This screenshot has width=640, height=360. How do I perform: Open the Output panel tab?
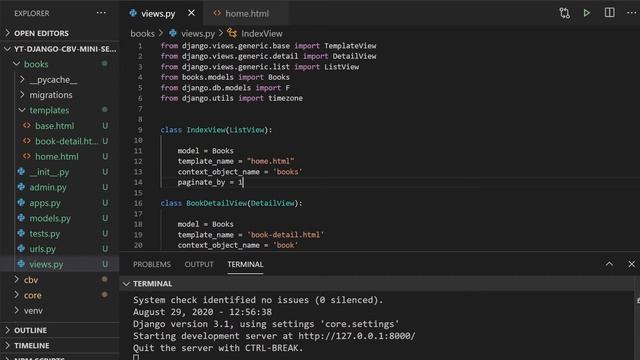click(199, 264)
